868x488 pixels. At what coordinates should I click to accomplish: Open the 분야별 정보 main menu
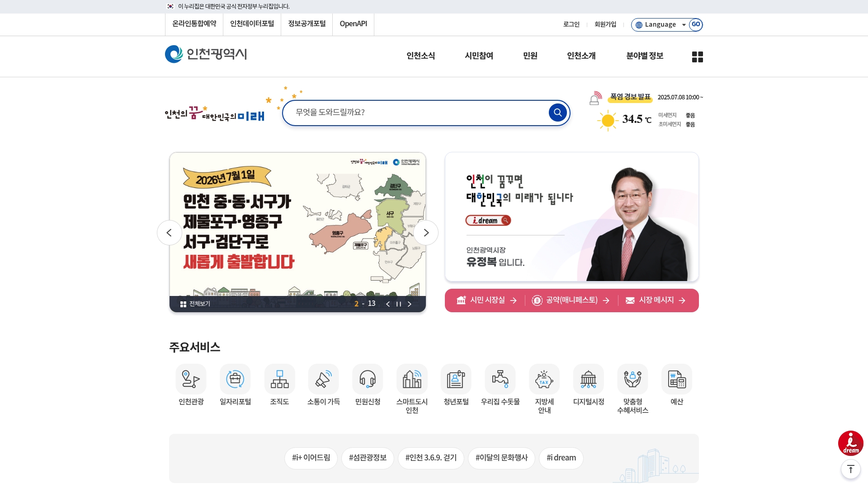pos(644,56)
